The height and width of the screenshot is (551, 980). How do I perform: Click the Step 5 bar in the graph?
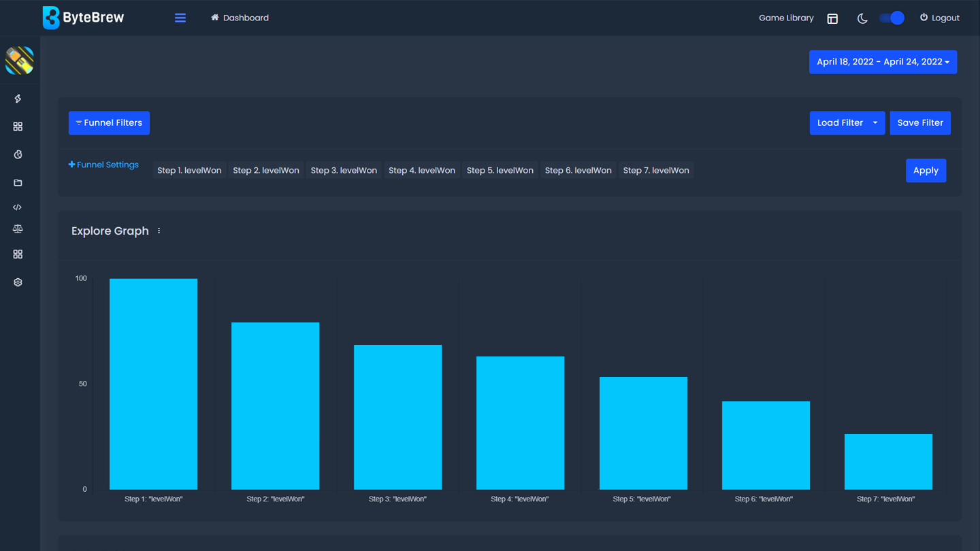pyautogui.click(x=643, y=433)
